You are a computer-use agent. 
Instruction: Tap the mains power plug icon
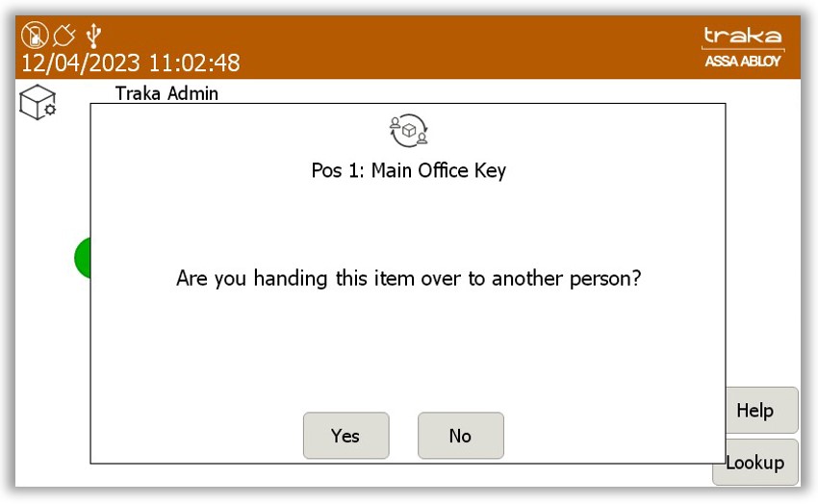point(64,36)
